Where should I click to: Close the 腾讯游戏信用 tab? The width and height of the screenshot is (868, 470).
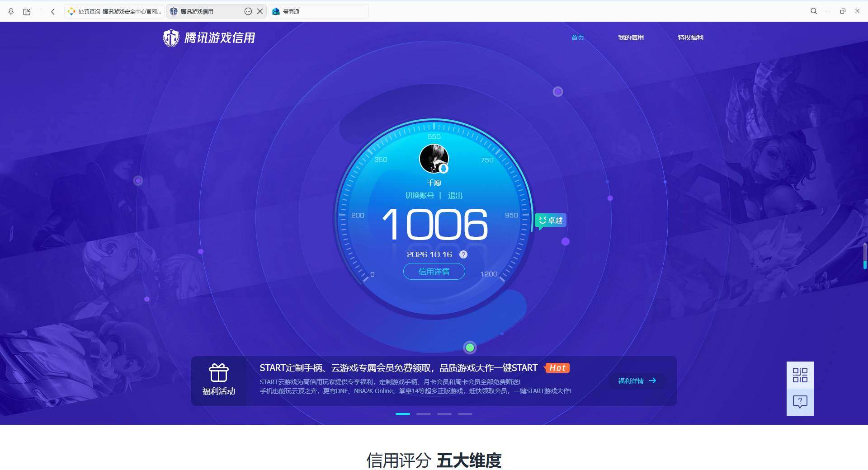point(260,11)
